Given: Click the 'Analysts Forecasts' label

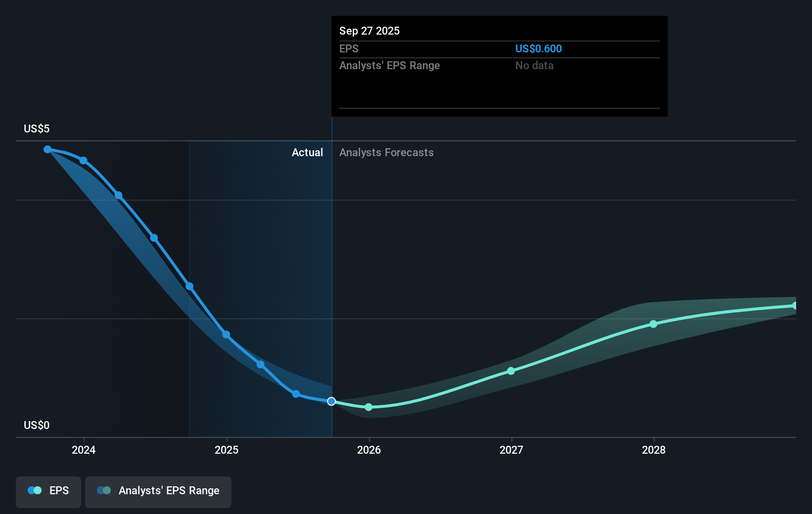Looking at the screenshot, I should point(386,152).
